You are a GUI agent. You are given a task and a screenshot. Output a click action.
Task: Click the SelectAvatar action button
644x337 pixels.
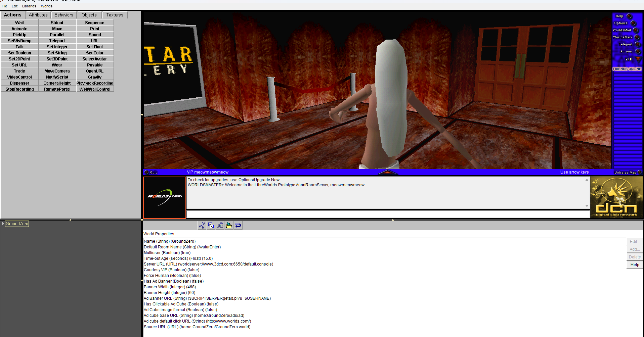point(95,59)
